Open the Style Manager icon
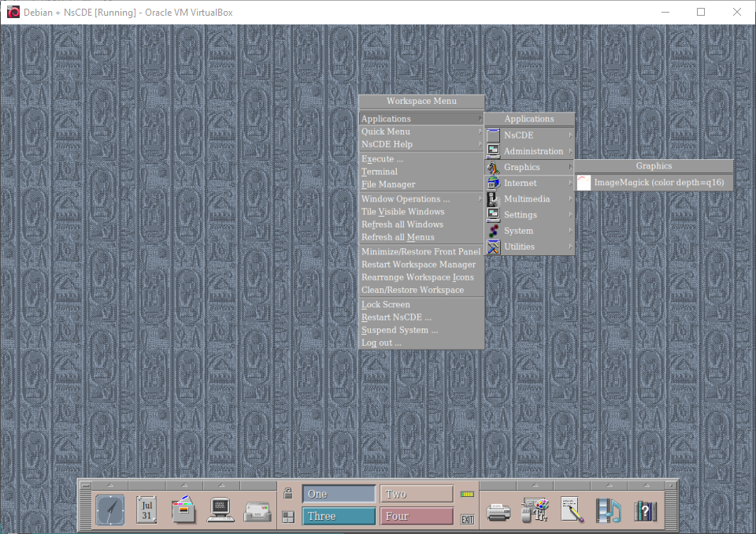This screenshot has height=534, width=756. (x=535, y=510)
